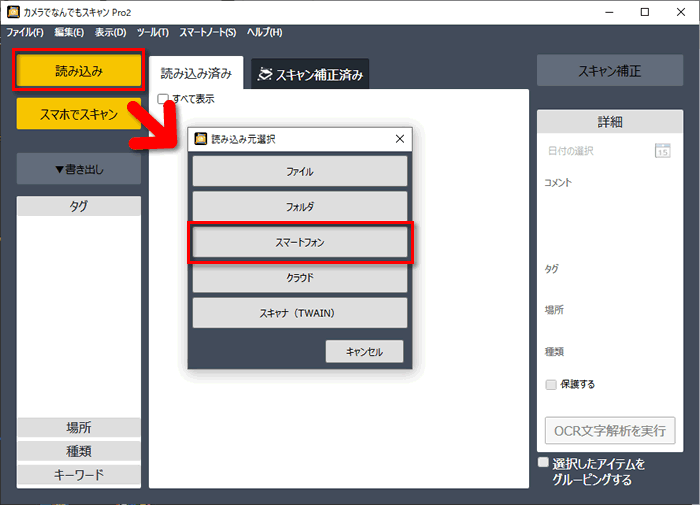This screenshot has width=700, height=505.
Task: Click the app icon in the title bar
Action: (13, 13)
